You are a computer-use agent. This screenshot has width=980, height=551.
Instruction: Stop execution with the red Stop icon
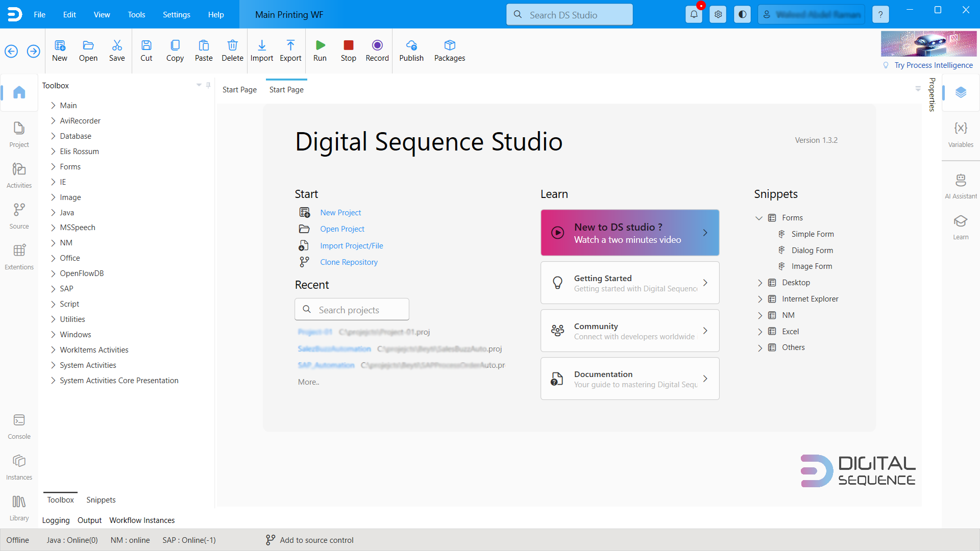pyautogui.click(x=349, y=51)
